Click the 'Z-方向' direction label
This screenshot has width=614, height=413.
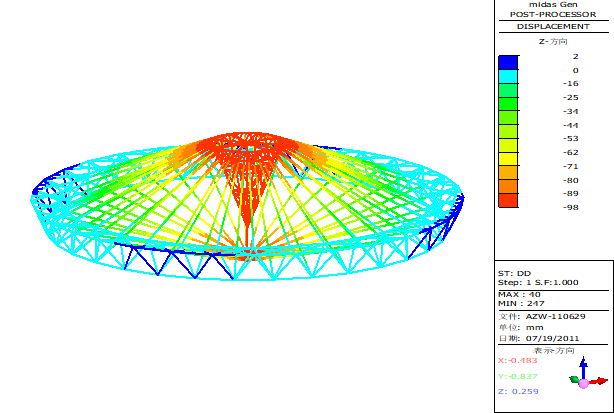pyautogui.click(x=553, y=41)
